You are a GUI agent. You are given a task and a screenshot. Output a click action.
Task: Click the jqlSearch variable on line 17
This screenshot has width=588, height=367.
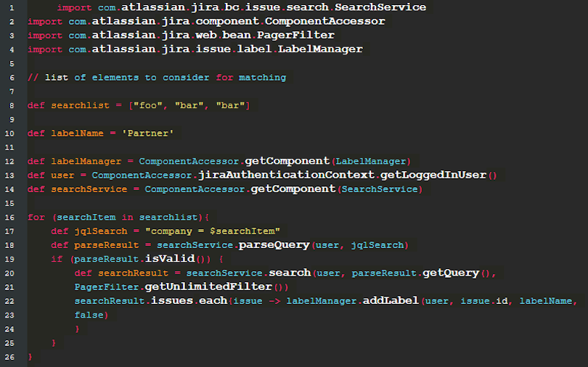tap(101, 231)
